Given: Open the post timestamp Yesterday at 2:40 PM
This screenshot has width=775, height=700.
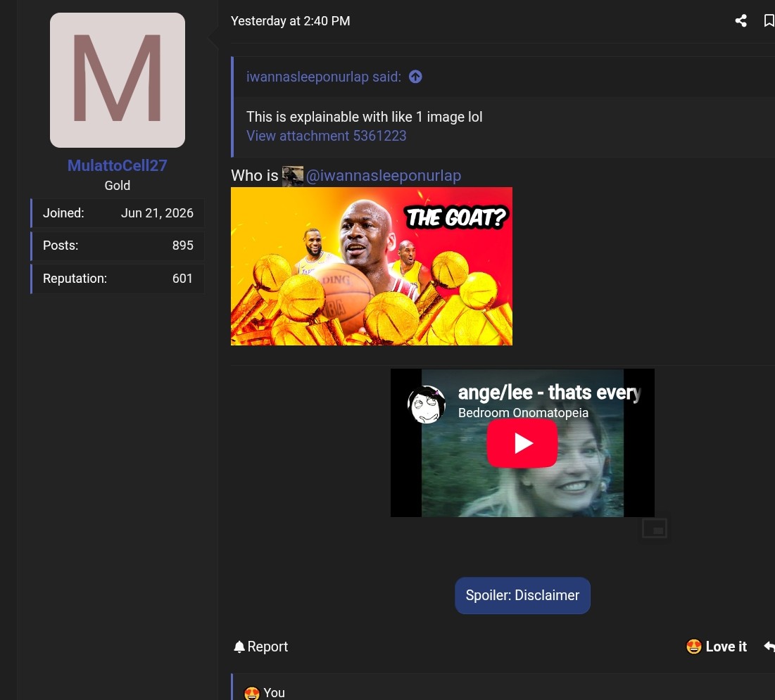Looking at the screenshot, I should tap(290, 21).
